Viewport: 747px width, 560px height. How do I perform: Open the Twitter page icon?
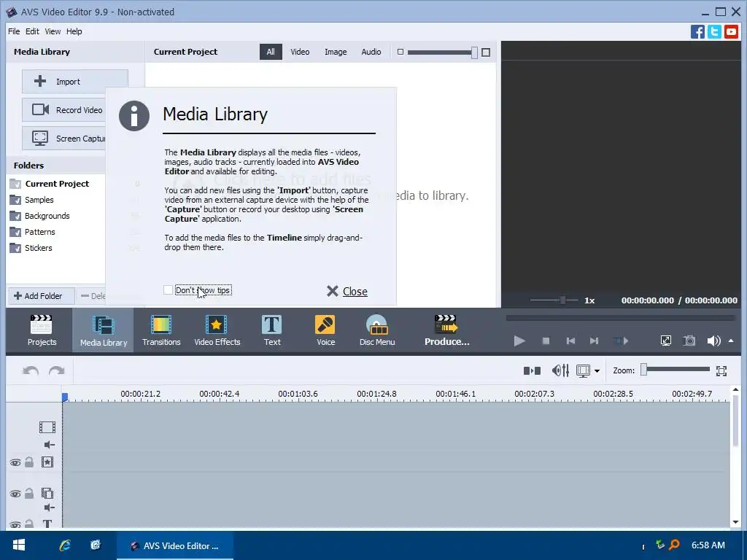pos(714,32)
